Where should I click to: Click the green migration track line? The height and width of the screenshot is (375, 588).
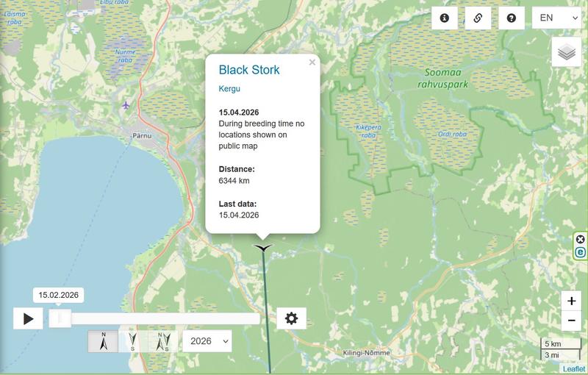point(267,311)
